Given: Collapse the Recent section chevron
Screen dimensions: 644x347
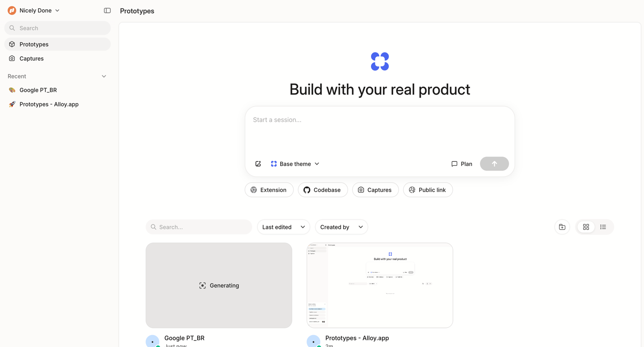Looking at the screenshot, I should click(x=104, y=76).
